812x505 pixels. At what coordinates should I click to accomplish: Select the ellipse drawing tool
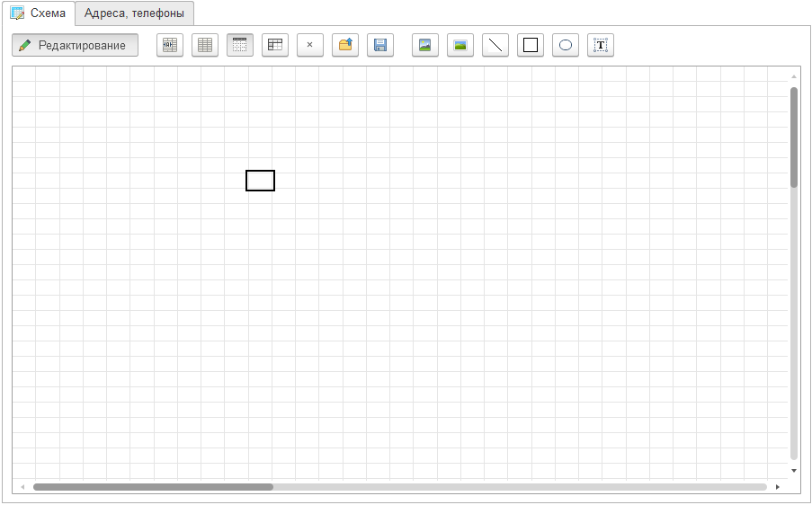565,45
